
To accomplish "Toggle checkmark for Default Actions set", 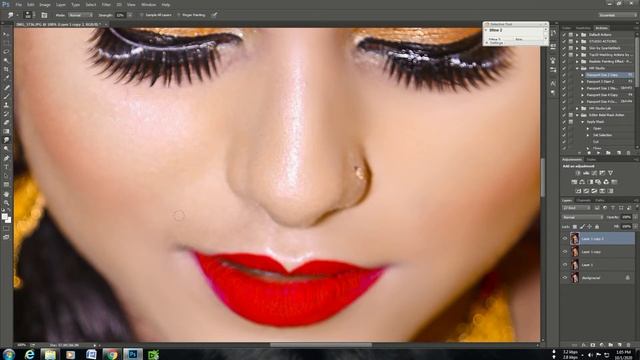I will [x=564, y=35].
